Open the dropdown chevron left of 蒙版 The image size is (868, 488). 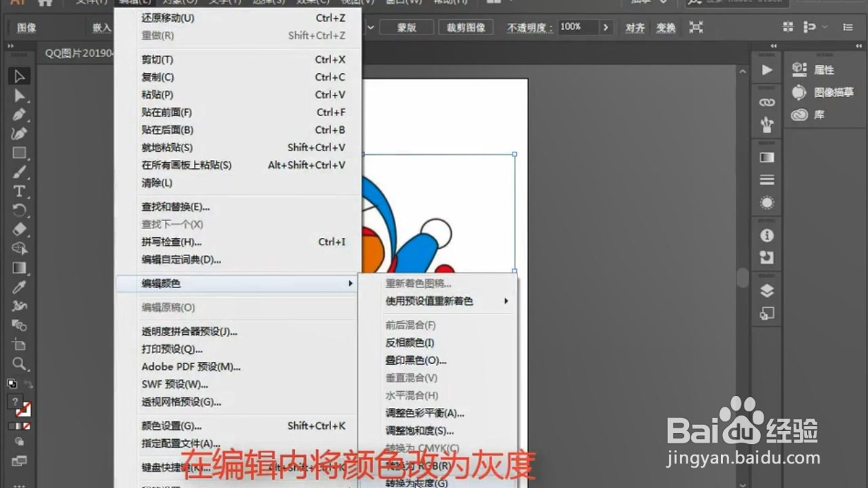[371, 27]
